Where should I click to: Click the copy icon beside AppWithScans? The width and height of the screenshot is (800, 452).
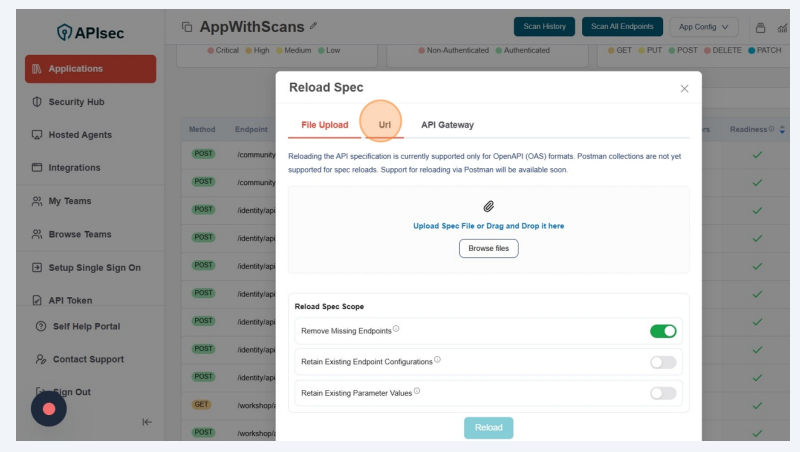pyautogui.click(x=187, y=27)
